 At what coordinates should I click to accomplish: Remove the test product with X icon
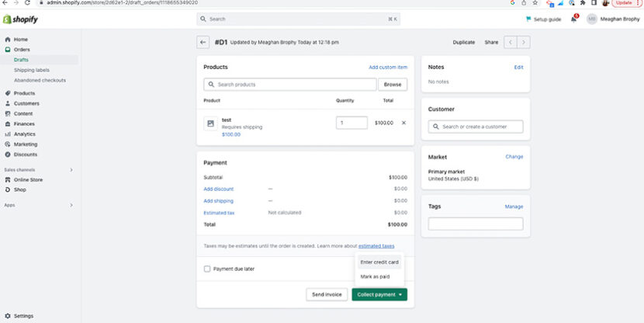pyautogui.click(x=403, y=123)
